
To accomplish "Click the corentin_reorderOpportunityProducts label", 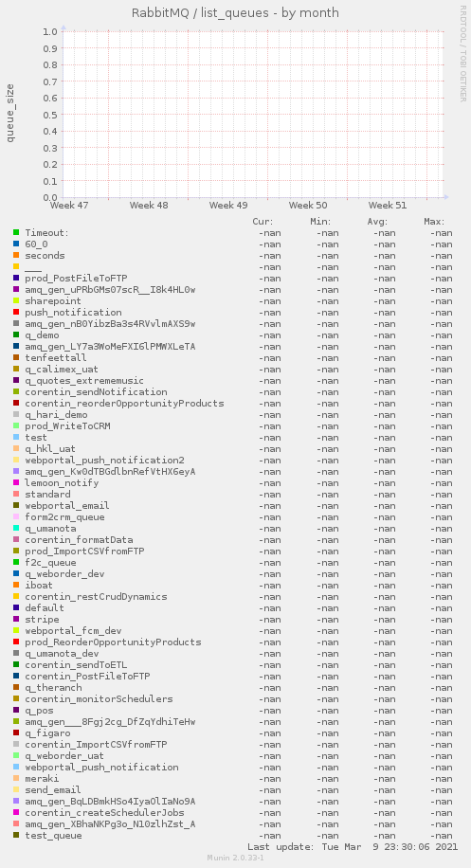I will pos(124,403).
